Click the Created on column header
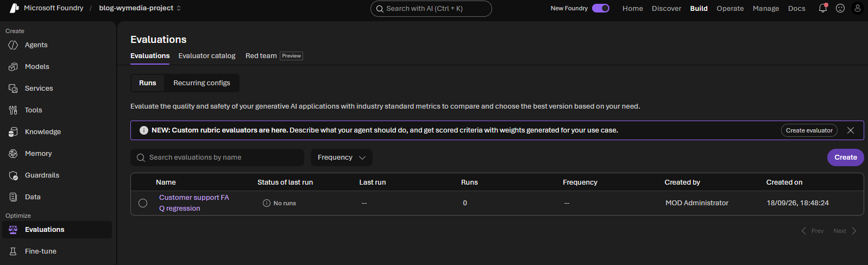 (784, 182)
